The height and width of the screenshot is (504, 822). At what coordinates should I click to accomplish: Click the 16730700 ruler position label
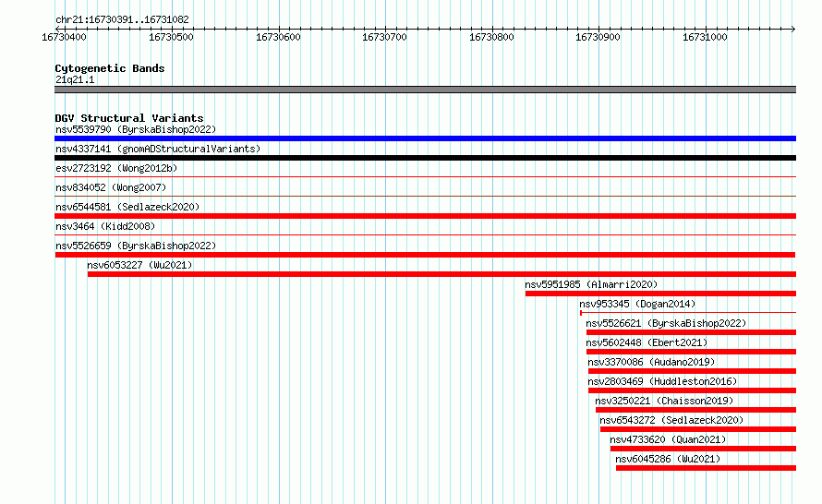(x=384, y=37)
